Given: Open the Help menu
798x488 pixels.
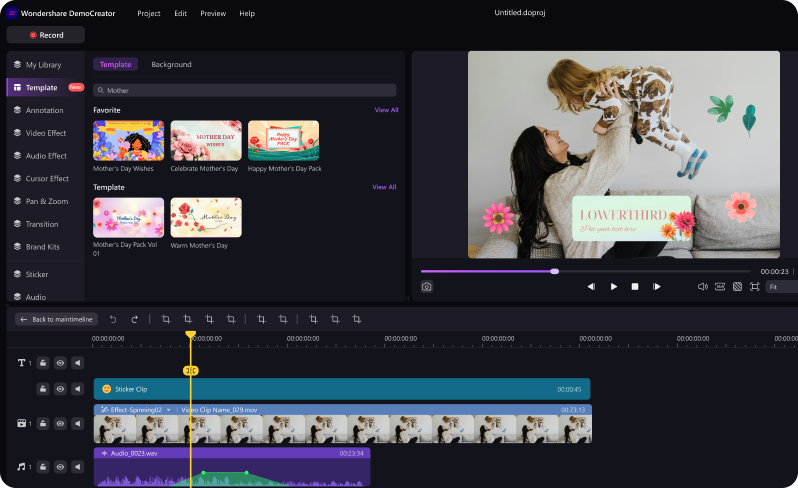Looking at the screenshot, I should coord(247,13).
